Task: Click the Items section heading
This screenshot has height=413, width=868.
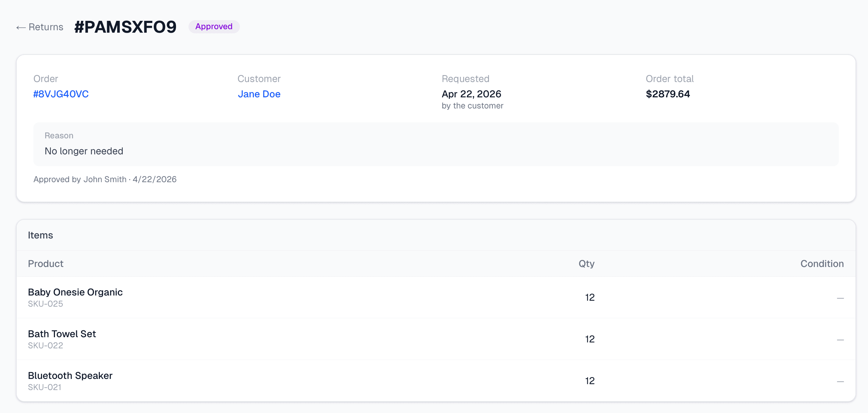Action: [x=40, y=235]
